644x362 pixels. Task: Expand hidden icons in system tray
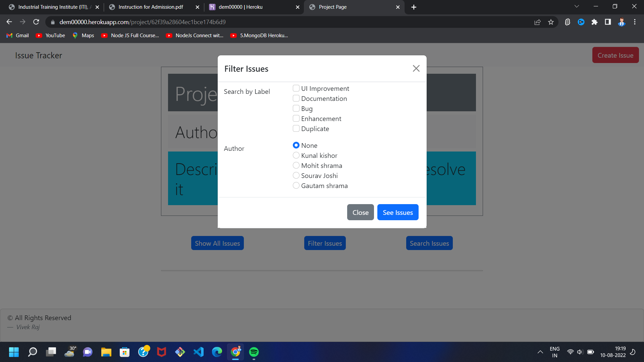pos(540,352)
